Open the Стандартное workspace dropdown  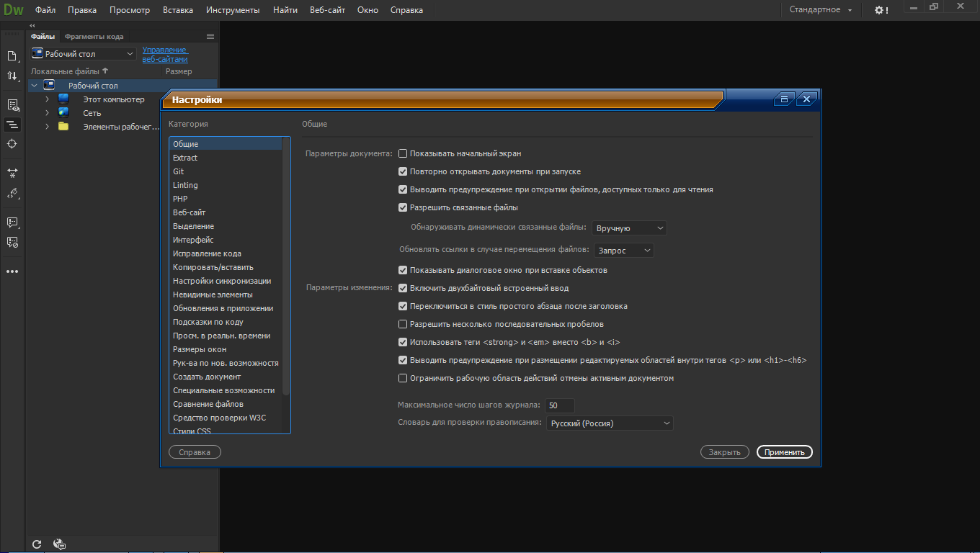pyautogui.click(x=821, y=10)
